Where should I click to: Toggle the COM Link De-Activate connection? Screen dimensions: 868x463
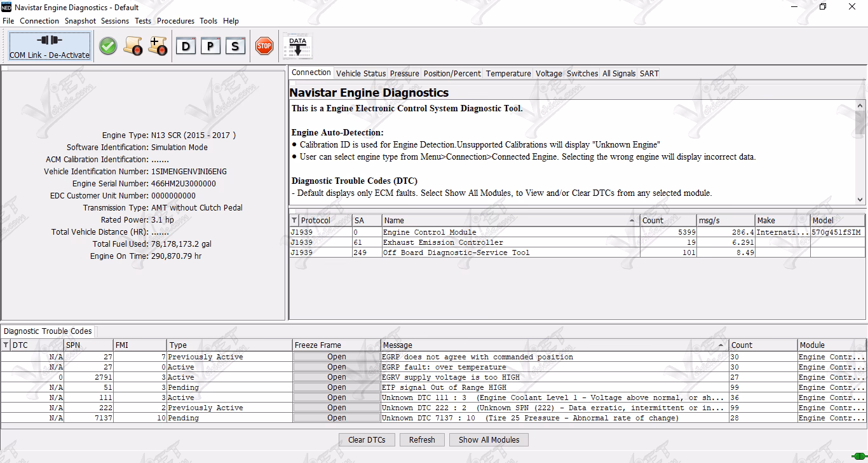[48, 45]
